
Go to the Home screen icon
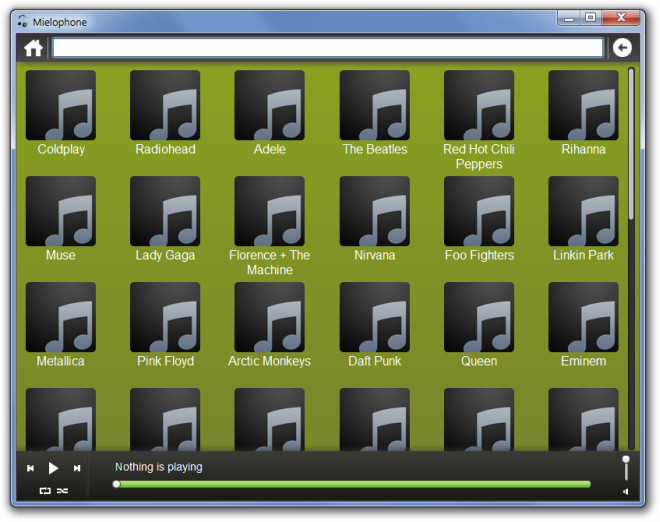tap(33, 48)
